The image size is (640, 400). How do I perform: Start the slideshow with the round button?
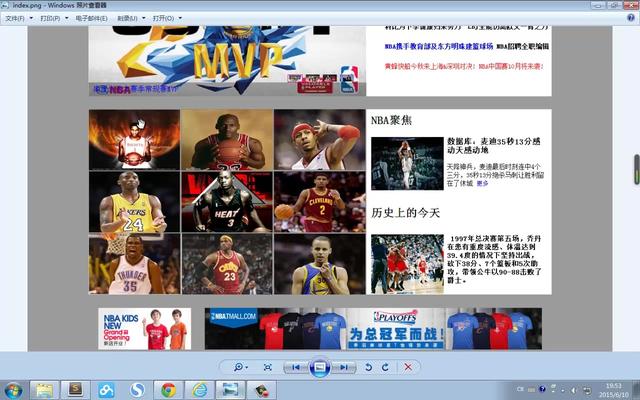(320, 367)
